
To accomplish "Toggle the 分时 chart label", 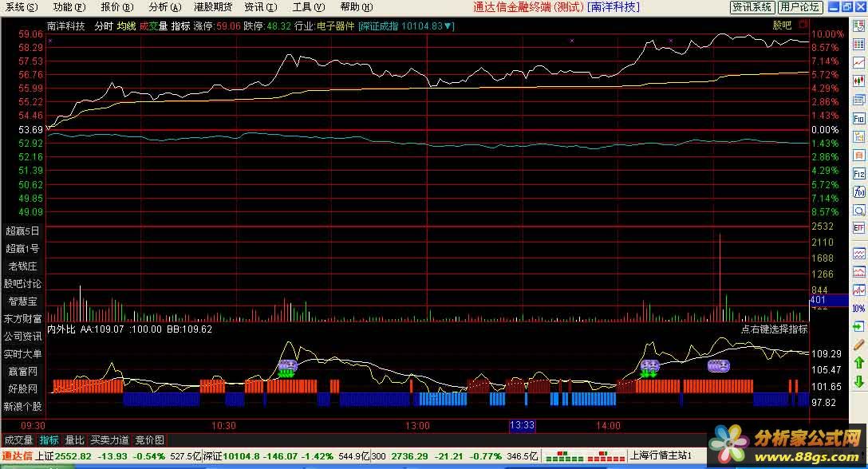I will [104, 26].
